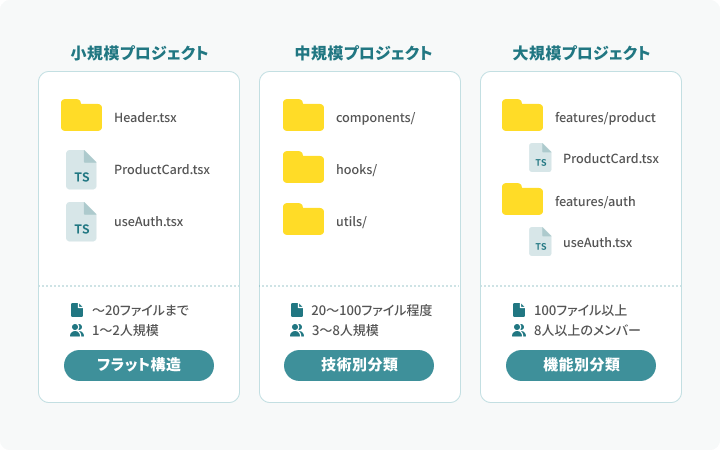The height and width of the screenshot is (450, 720).
Task: Select the 小規模プロジェクト heading
Action: tap(139, 53)
